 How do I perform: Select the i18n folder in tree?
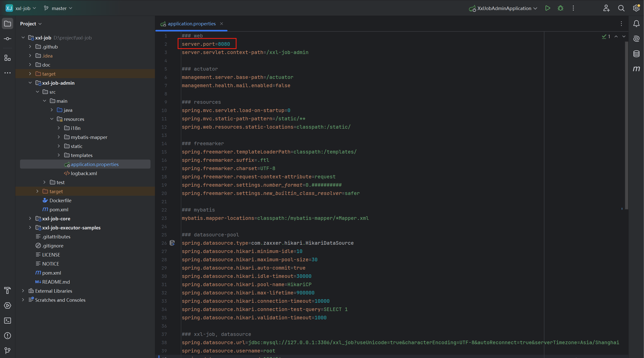click(72, 128)
